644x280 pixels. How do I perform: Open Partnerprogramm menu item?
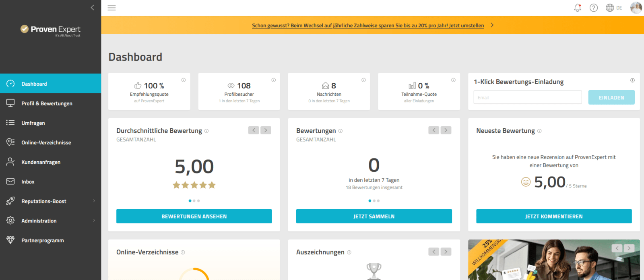click(x=50, y=240)
